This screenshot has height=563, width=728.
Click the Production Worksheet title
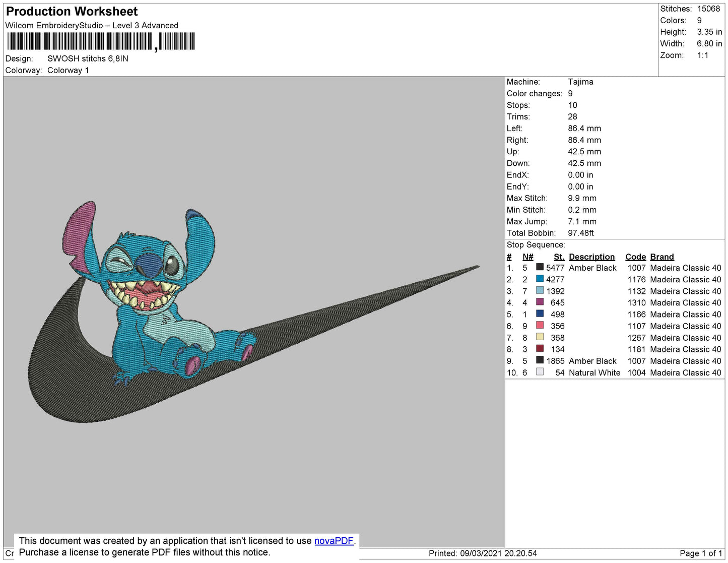(72, 11)
